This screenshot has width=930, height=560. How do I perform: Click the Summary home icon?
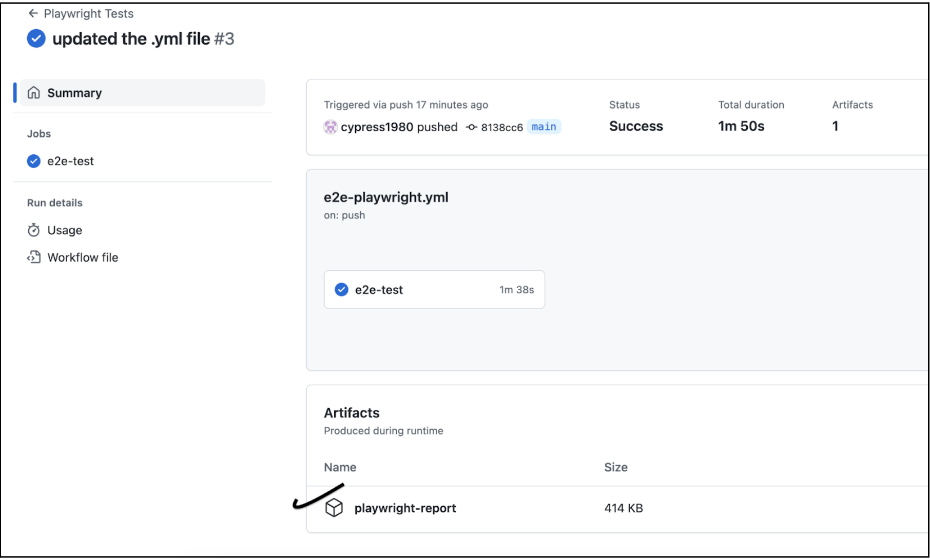pyautogui.click(x=34, y=93)
